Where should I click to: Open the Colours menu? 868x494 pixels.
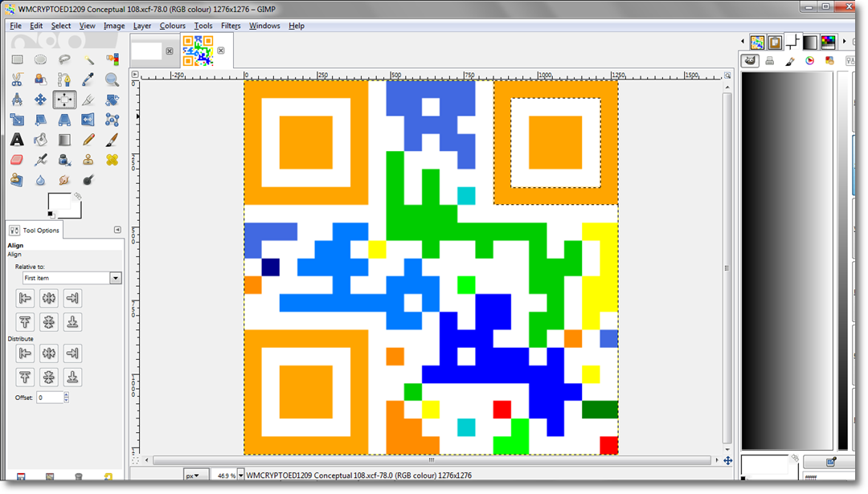point(172,26)
